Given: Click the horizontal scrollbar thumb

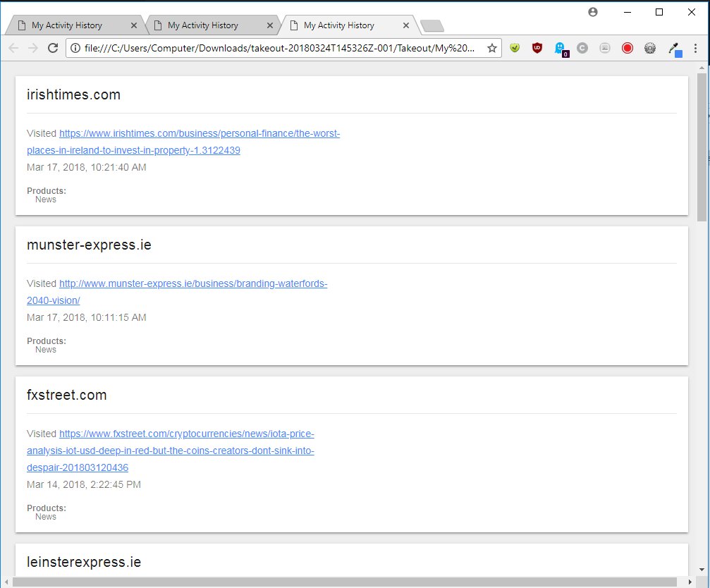Looking at the screenshot, I should (x=345, y=582).
